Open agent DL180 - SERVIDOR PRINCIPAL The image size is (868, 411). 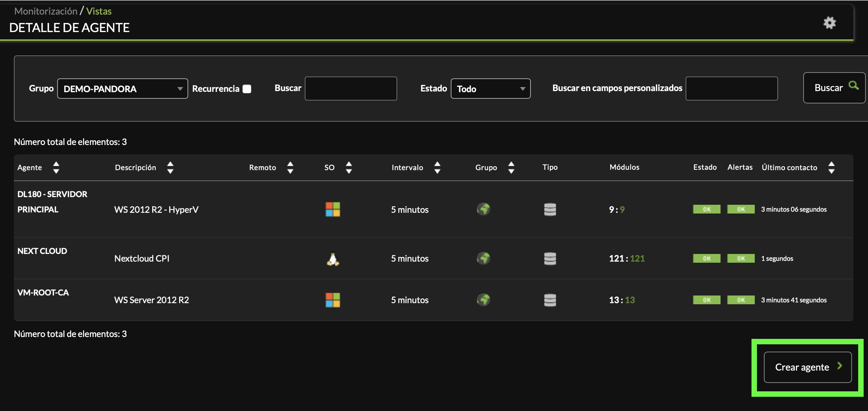pos(52,202)
